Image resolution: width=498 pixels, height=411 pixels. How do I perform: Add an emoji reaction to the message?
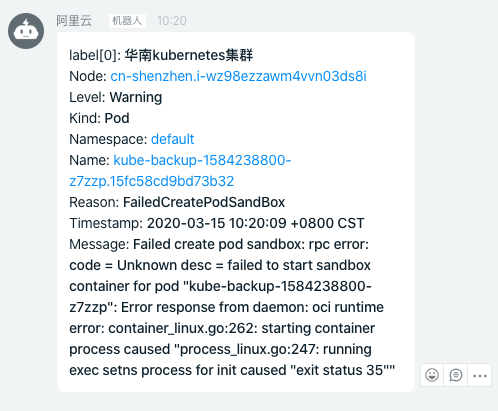coord(432,375)
